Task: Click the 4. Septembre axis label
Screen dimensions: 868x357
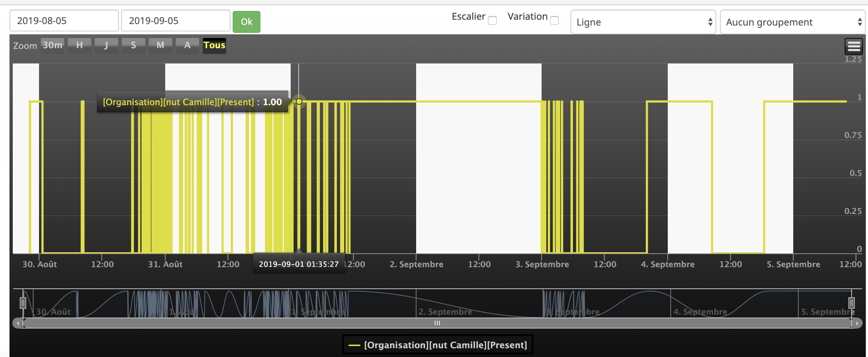Action: 668,264
